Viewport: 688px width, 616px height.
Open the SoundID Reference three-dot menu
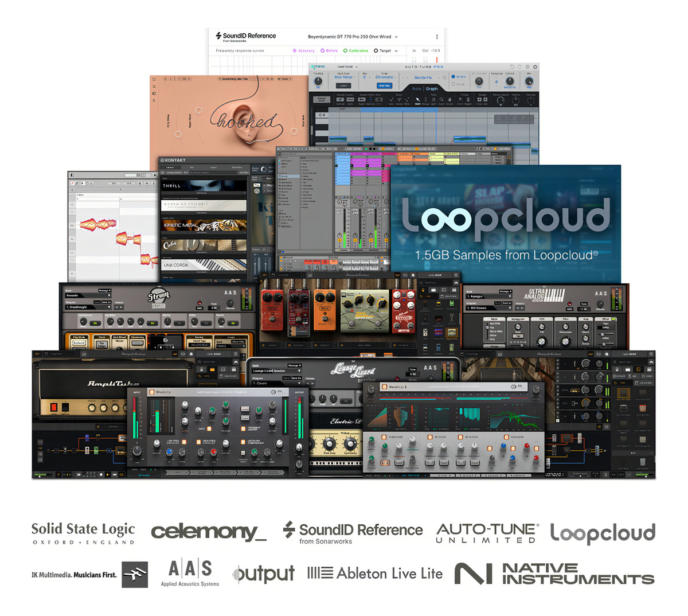(x=437, y=37)
